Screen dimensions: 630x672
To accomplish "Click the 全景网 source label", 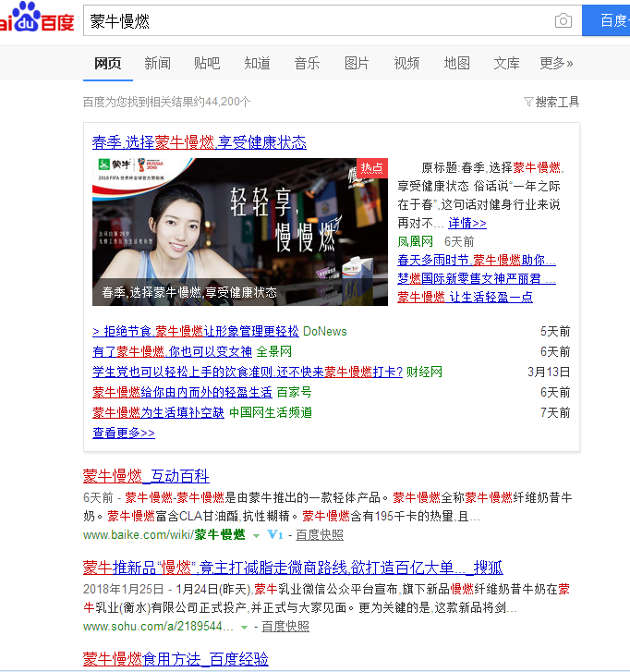I will point(274,352).
